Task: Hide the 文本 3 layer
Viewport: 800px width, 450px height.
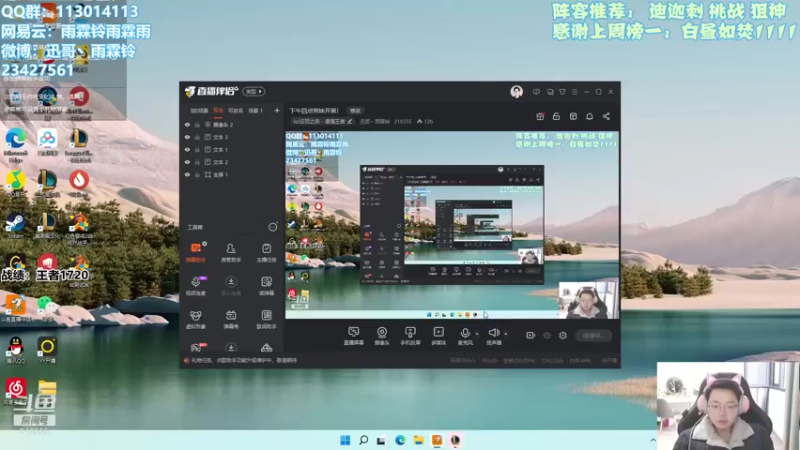Action: 187,137
